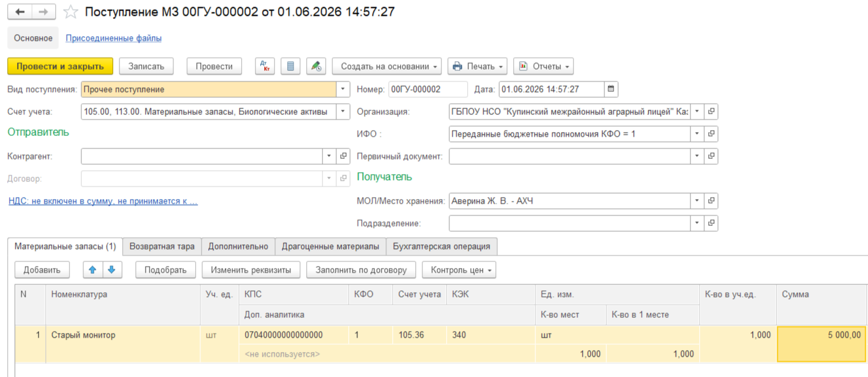Select Старый монитор nomenclature cell

point(123,344)
